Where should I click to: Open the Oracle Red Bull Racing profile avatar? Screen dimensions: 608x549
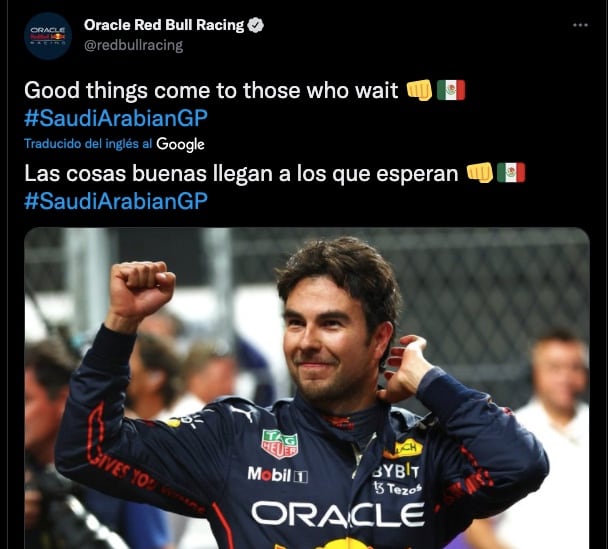click(48, 36)
